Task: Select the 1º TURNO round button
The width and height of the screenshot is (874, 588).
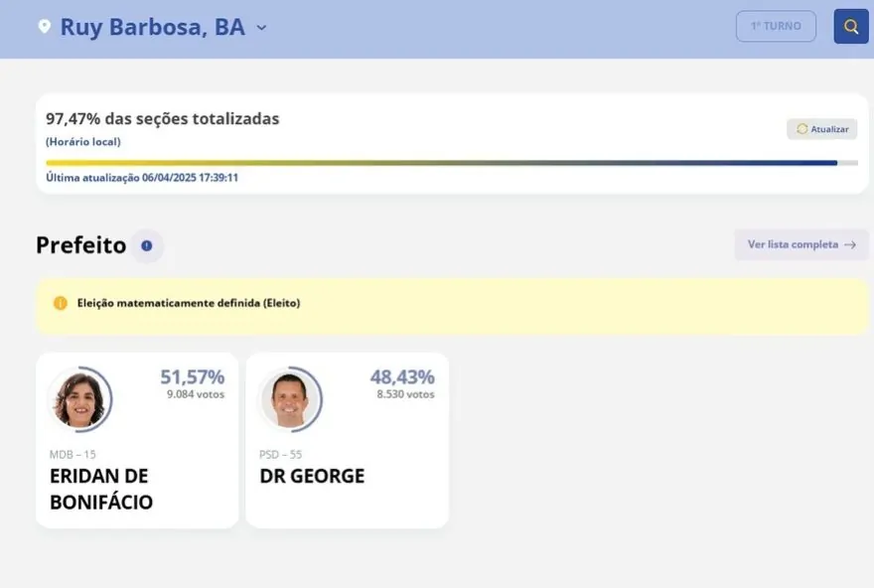Action: coord(776,27)
